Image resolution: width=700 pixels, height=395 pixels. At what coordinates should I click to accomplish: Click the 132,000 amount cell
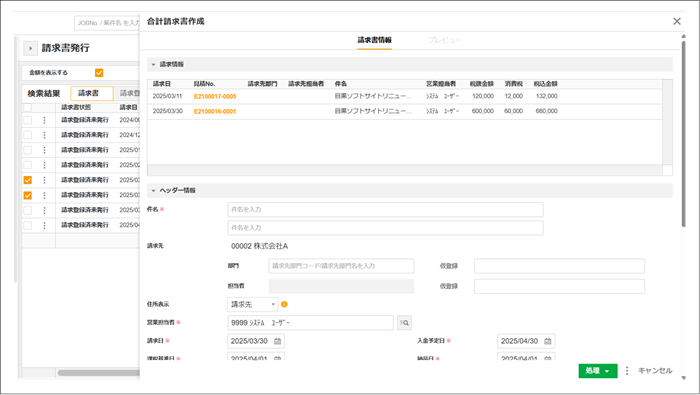point(546,96)
